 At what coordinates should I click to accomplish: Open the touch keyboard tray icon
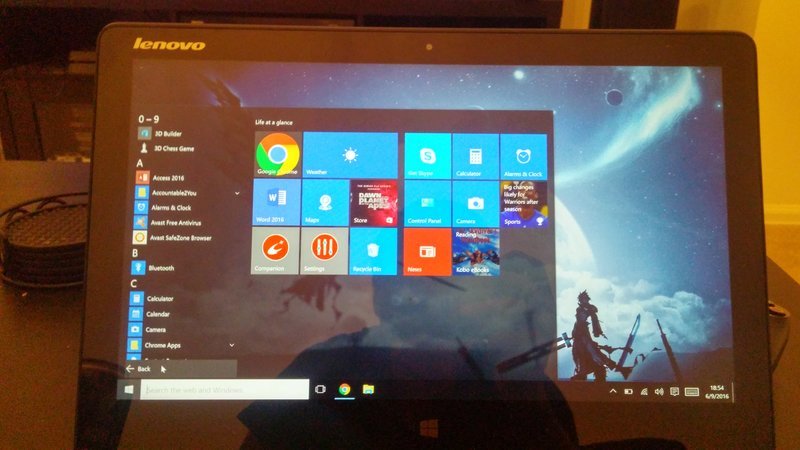[692, 392]
